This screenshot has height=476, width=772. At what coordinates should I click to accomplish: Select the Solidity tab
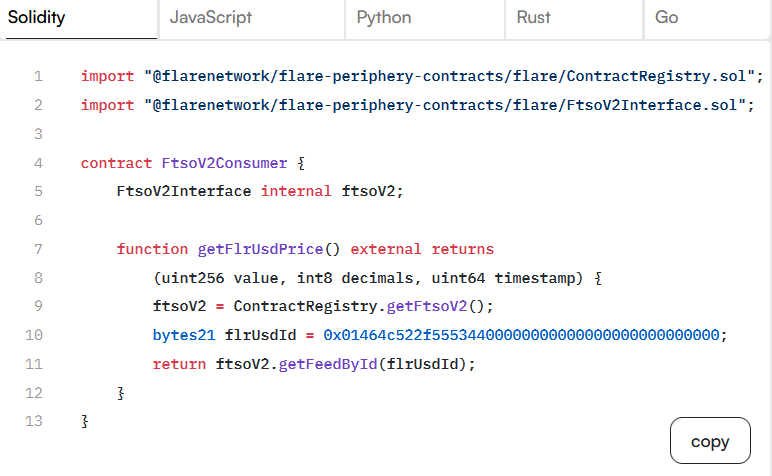37,18
